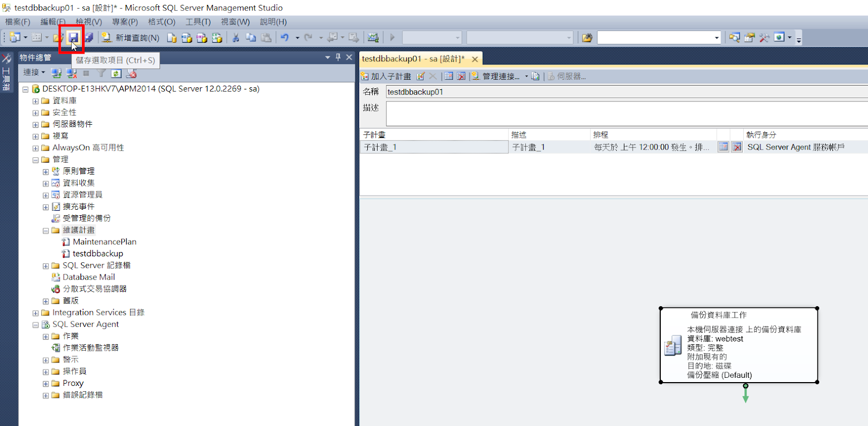This screenshot has width=868, height=426.
Task: Click the subplan schedule calendar icon in designer toolbar
Action: pyautogui.click(x=449, y=76)
